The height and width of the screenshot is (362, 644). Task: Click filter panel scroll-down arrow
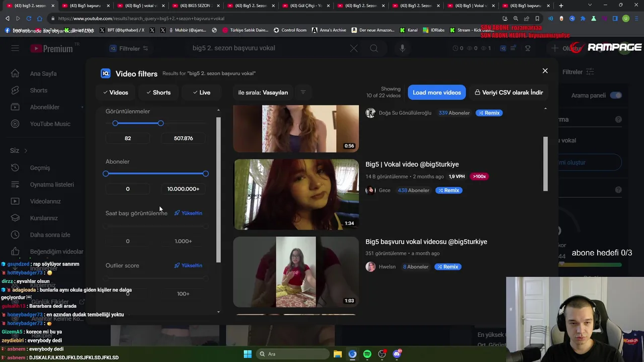pos(218,312)
